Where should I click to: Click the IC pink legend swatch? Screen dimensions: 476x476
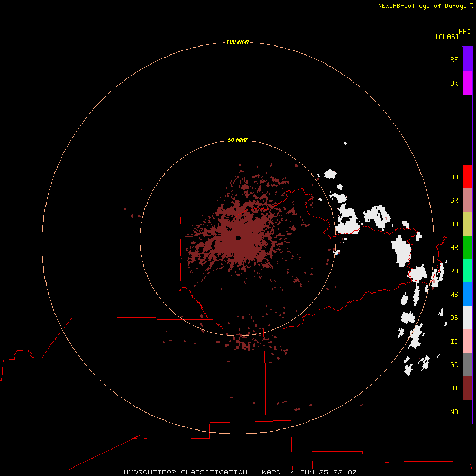pyautogui.click(x=467, y=341)
